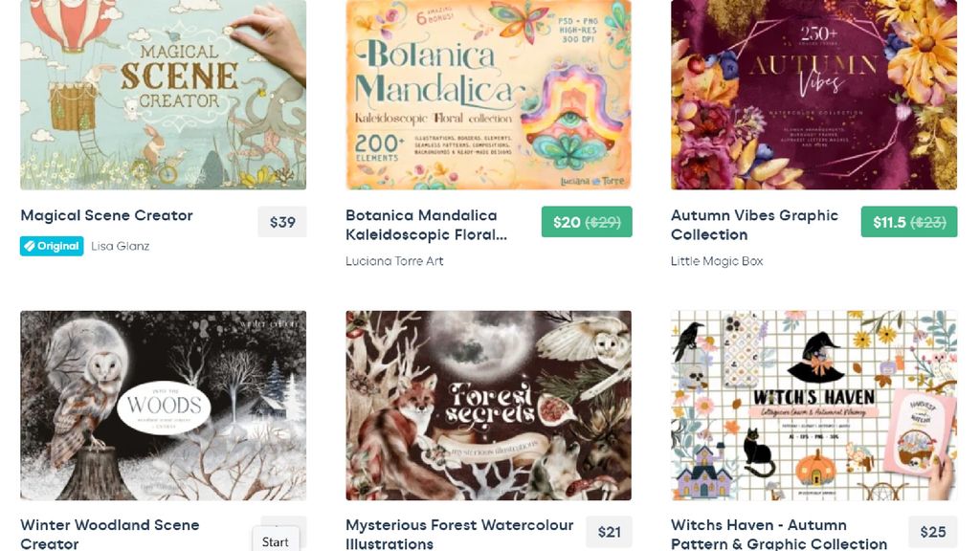The height and width of the screenshot is (551, 980).
Task: Click the $25 price button
Action: coord(933,531)
